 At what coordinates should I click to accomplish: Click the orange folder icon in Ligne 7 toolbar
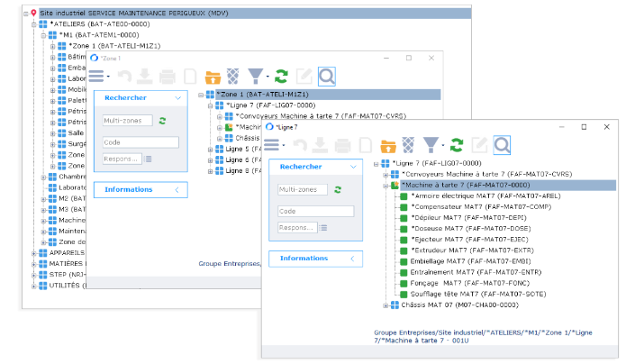(388, 145)
